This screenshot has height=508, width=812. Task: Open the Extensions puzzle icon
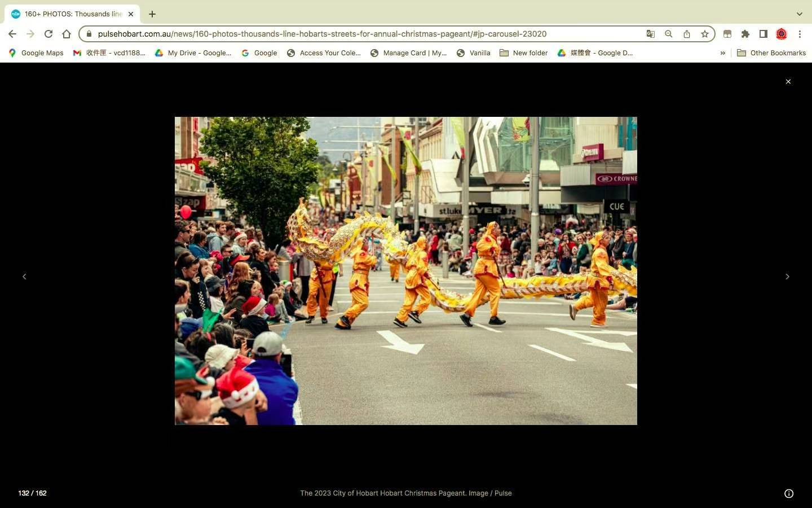pyautogui.click(x=745, y=34)
